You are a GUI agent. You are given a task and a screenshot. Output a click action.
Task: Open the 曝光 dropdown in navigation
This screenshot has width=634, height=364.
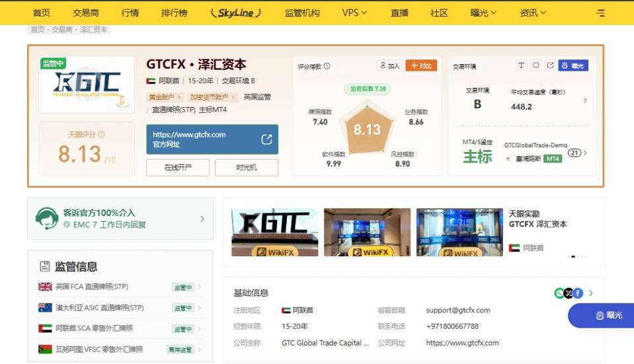point(483,13)
